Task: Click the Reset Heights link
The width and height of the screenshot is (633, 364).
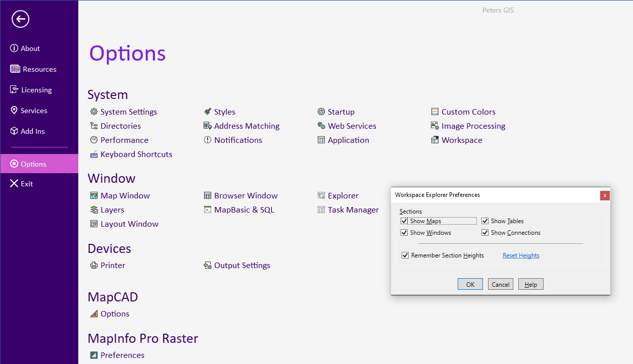Action: point(521,255)
